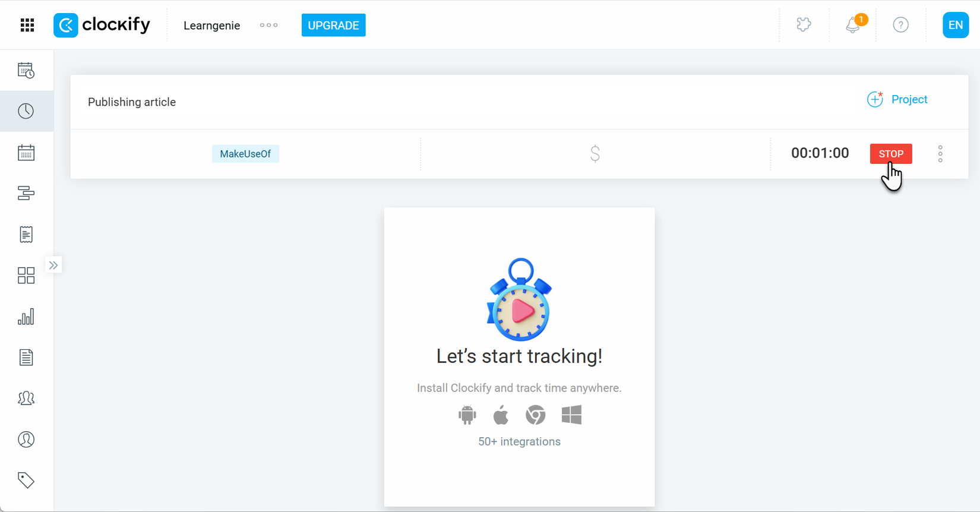
Task: Stop the running timer
Action: 891,154
